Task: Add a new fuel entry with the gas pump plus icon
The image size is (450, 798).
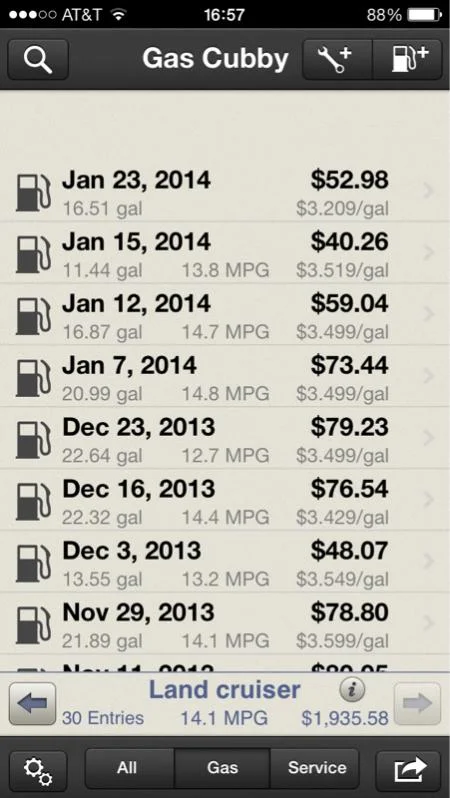Action: click(408, 60)
